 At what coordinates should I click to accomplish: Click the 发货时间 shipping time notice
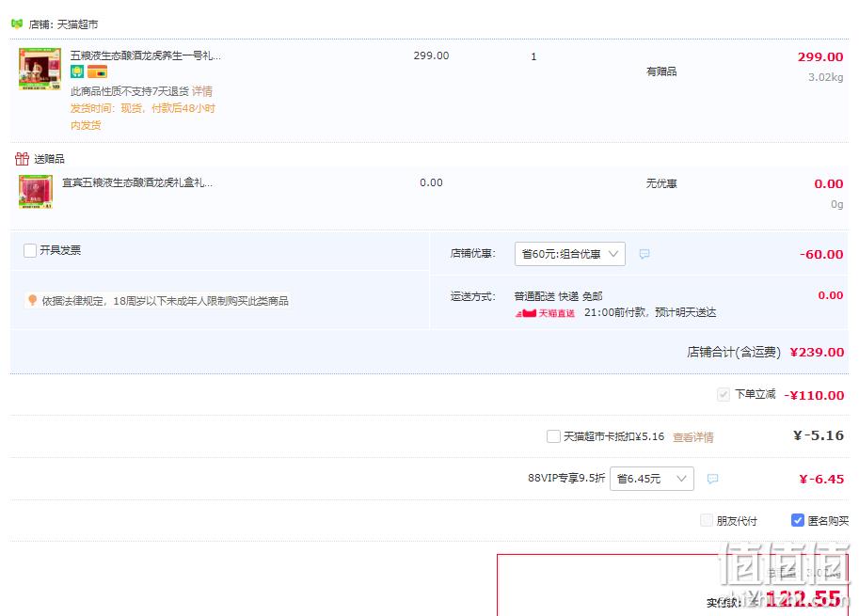(x=142, y=116)
